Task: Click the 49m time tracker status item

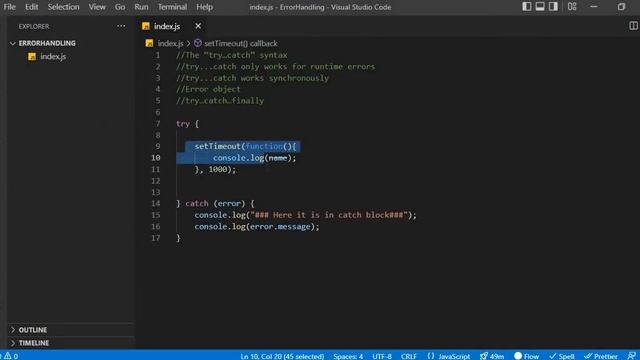Action: [x=492, y=356]
